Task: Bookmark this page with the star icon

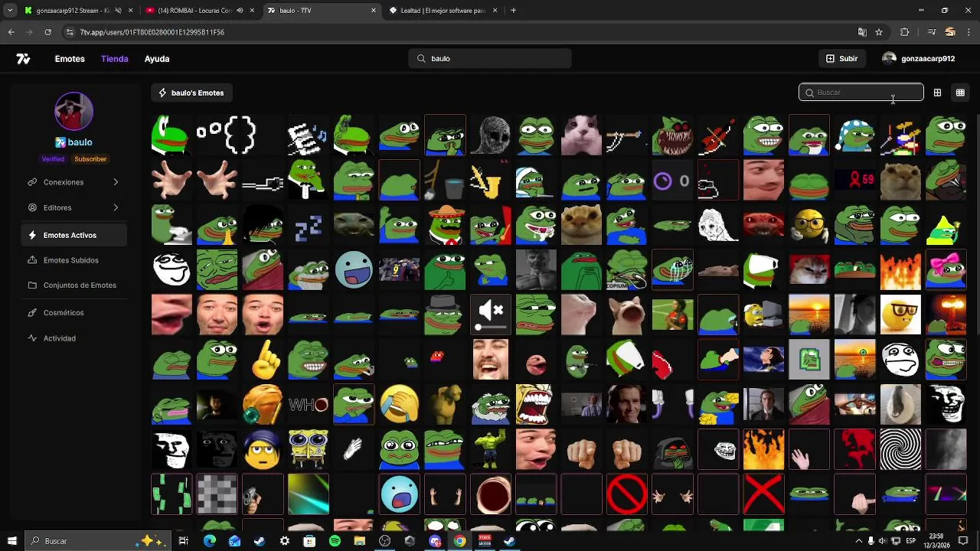Action: [879, 32]
